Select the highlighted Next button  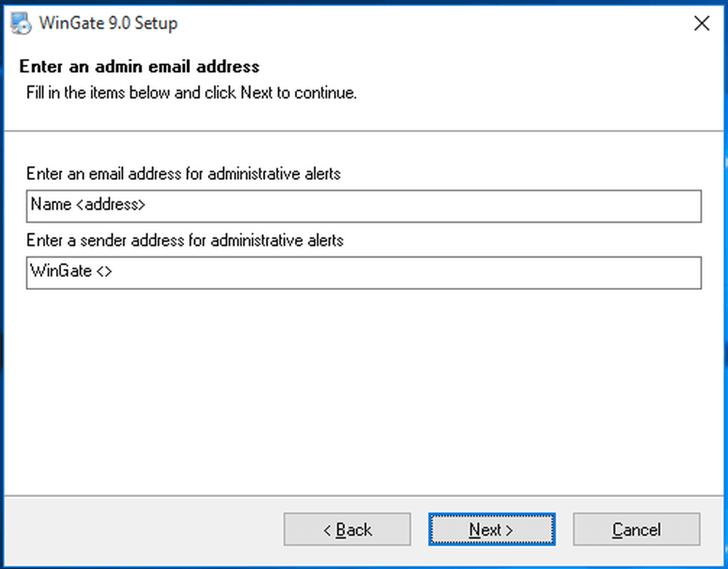click(491, 530)
